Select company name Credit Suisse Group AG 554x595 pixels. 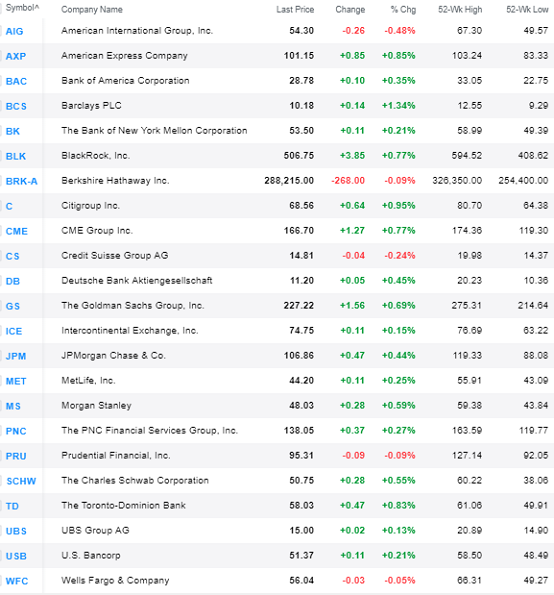(x=115, y=256)
